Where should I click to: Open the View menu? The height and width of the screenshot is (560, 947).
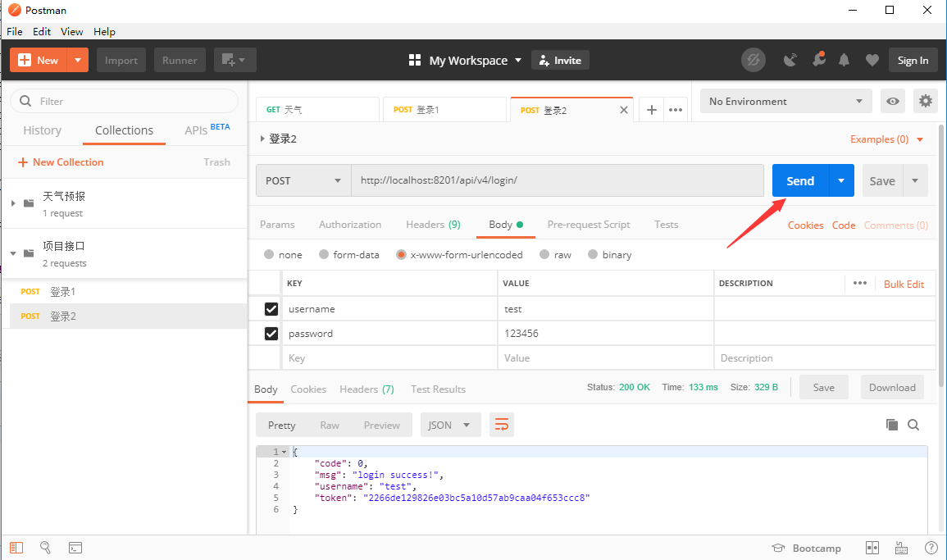[x=72, y=31]
